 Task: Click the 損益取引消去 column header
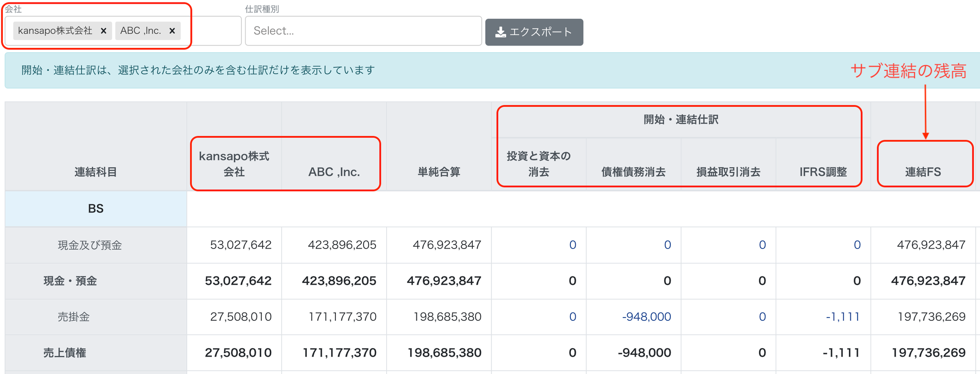tap(728, 172)
